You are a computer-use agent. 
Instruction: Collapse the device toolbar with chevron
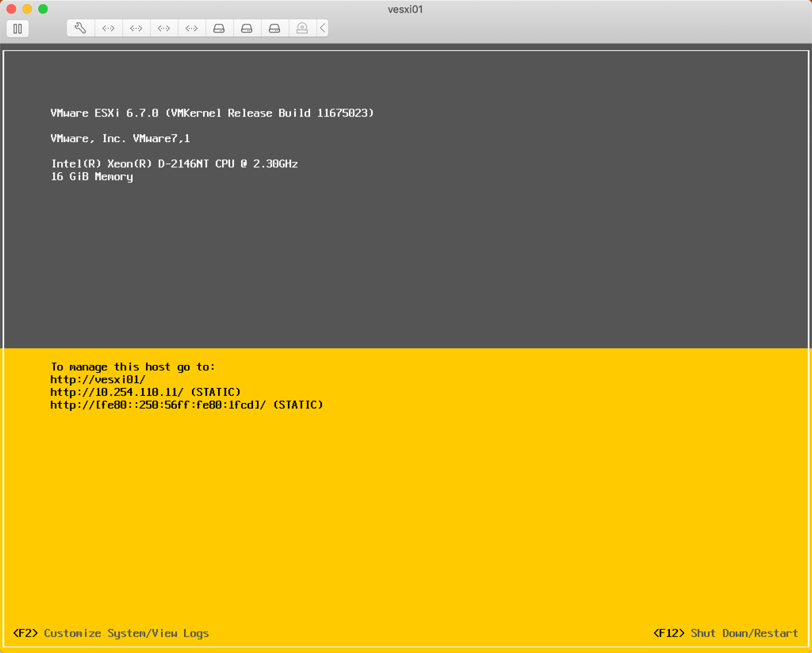point(323,28)
